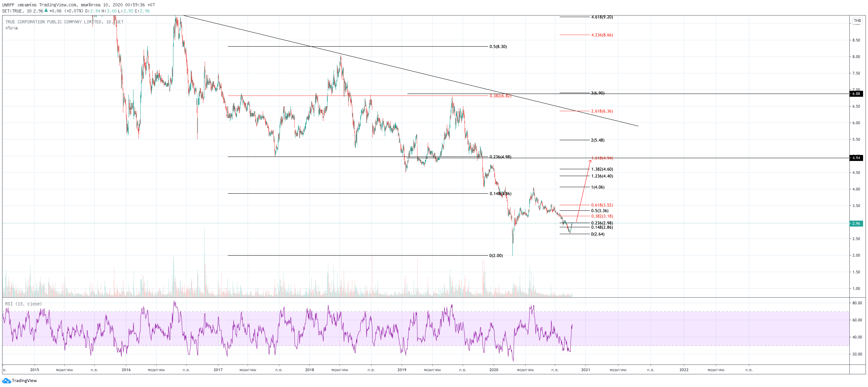The height and width of the screenshot is (387, 868).
Task: Click the 0.148(3.86) retracement label
Action: pos(500,193)
